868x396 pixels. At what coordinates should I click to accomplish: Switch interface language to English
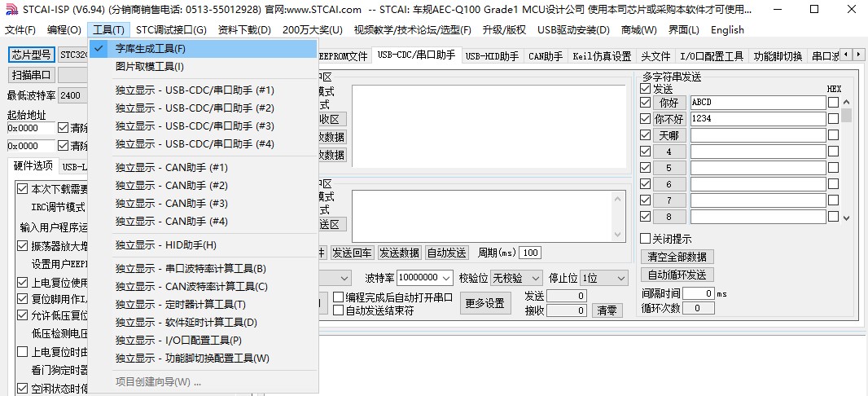click(727, 30)
